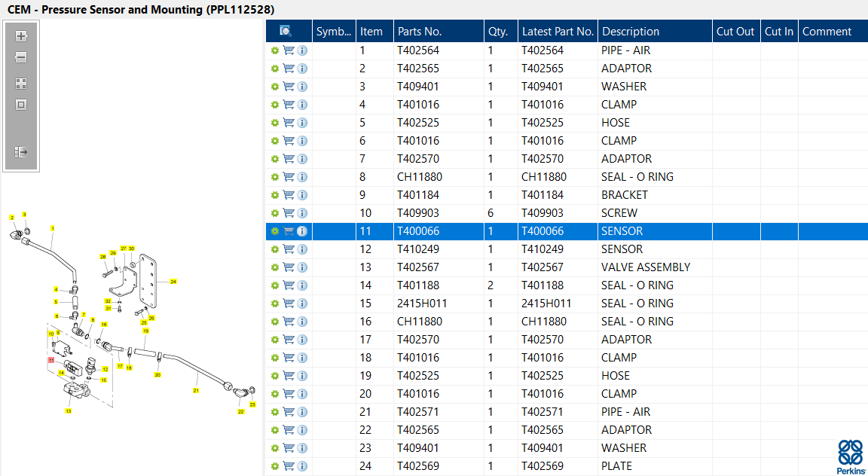
Task: Select the VALVE ASSEMBLY description cell
Action: point(655,267)
